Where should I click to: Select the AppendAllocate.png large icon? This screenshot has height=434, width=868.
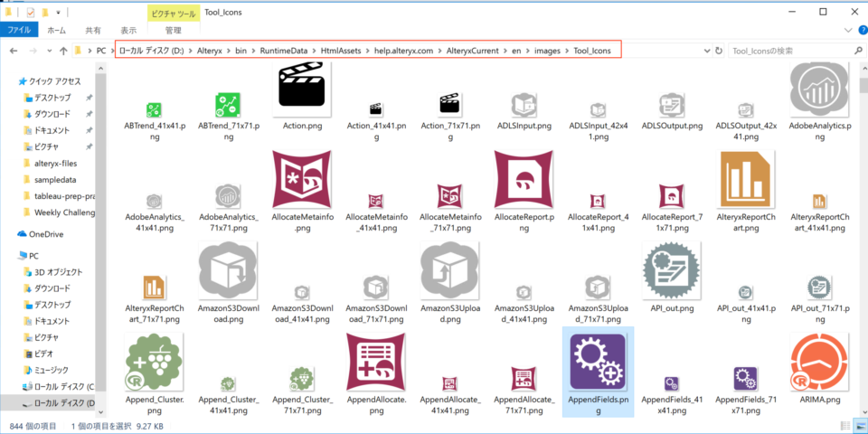coord(376,361)
